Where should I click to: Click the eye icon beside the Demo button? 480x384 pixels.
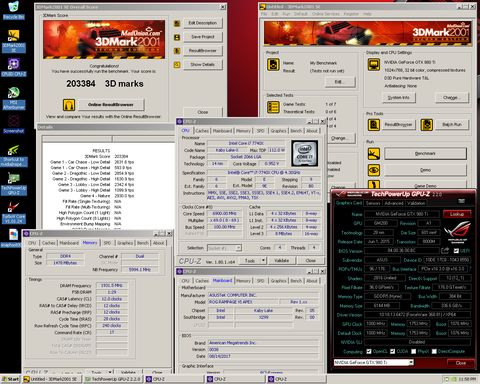(x=374, y=170)
